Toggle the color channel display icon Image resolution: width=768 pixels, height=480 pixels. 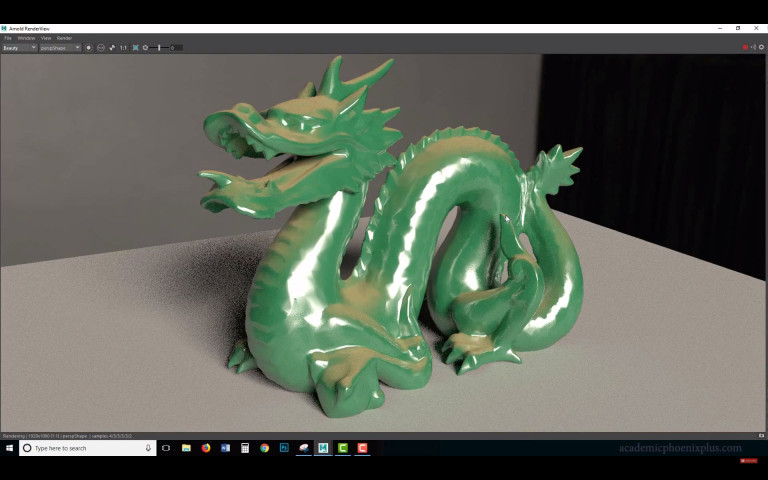[89, 48]
